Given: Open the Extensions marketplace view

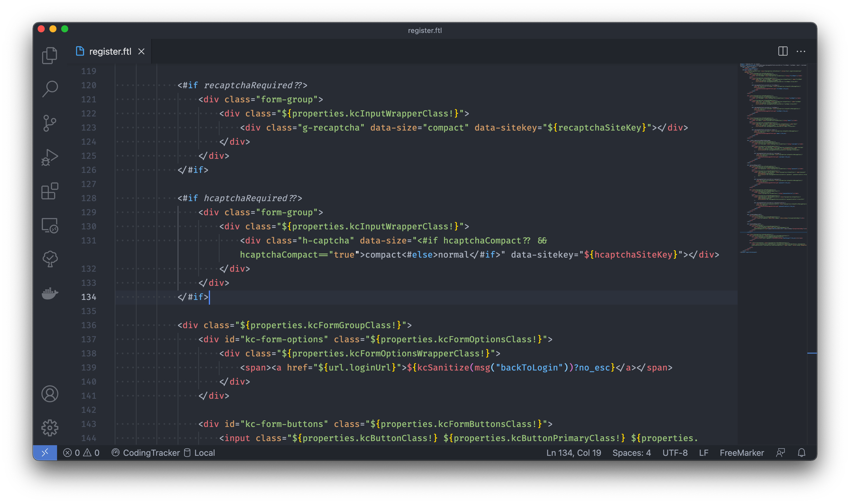Looking at the screenshot, I should tap(50, 191).
